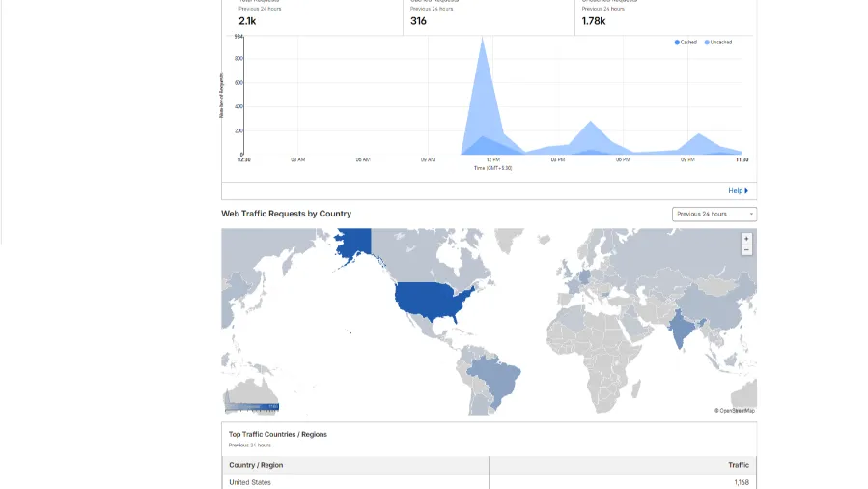Click the United States on the map
Screen dimensions: 868x489
pyautogui.click(x=432, y=301)
